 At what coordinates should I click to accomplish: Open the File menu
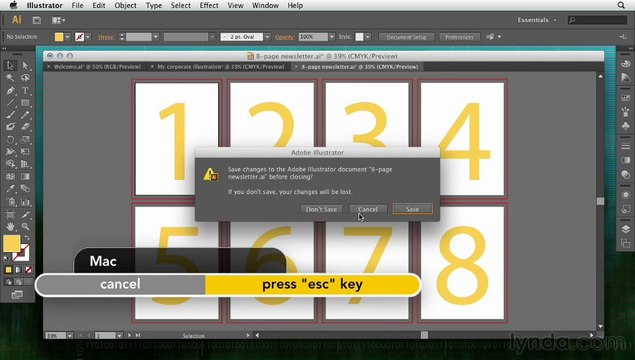(77, 5)
